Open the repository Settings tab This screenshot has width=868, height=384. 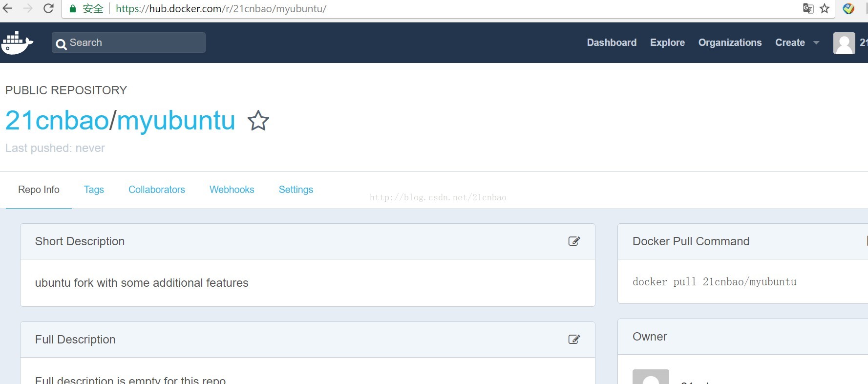click(x=296, y=190)
